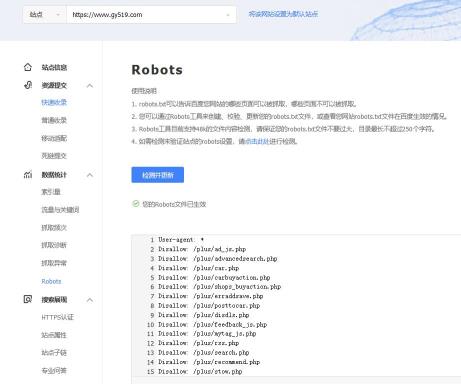
Task: Click the Robots file in-effect status message
Action: (174, 204)
